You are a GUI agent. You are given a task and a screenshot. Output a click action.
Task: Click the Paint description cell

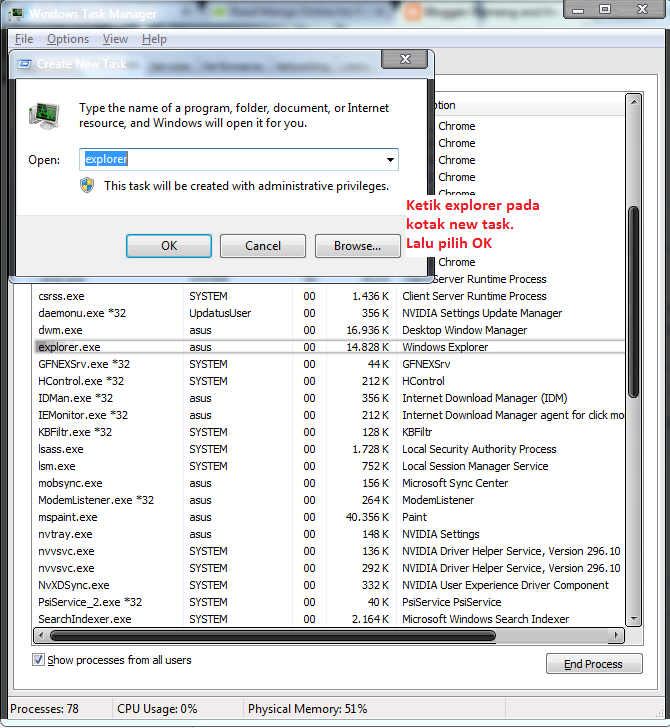415,517
